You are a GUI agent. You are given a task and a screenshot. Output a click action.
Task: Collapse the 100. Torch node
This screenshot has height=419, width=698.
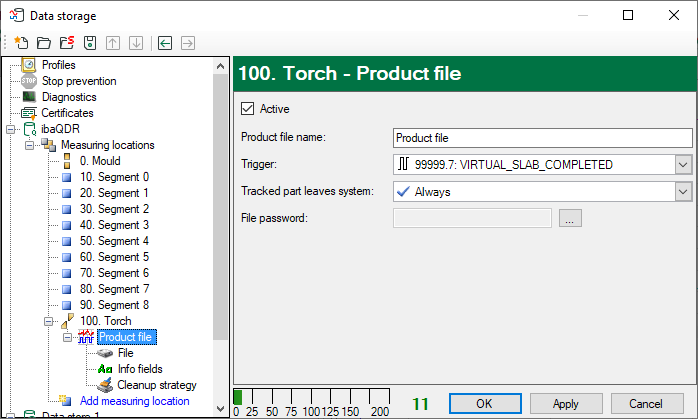pyautogui.click(x=49, y=321)
